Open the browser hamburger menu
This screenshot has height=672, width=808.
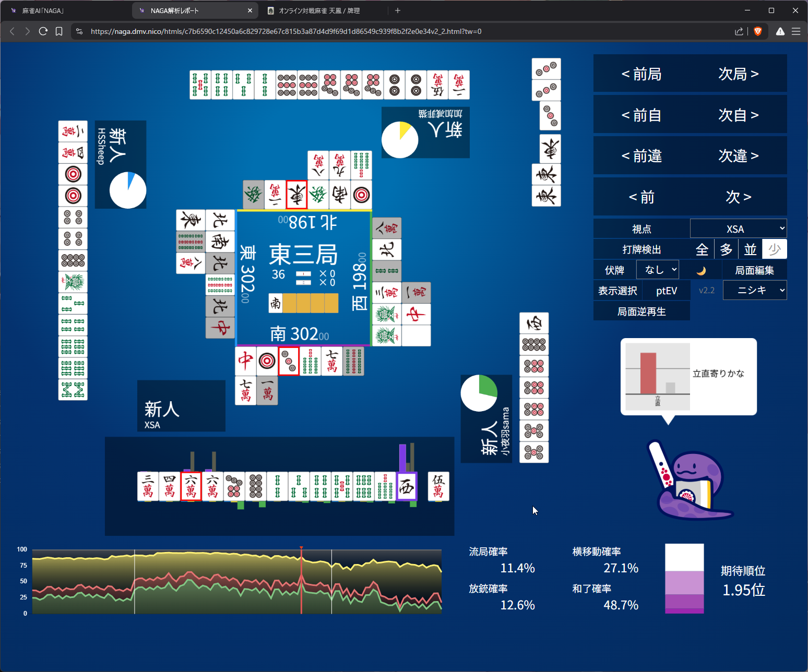coord(796,31)
